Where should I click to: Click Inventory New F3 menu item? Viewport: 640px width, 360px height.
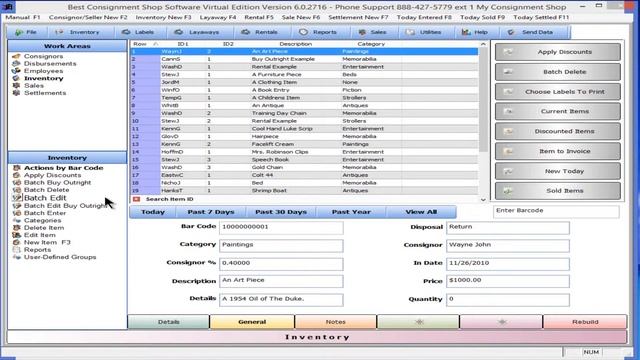click(163, 18)
